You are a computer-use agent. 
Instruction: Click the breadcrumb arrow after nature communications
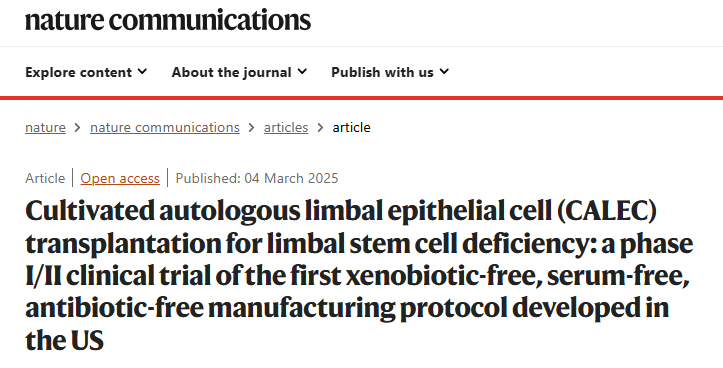[x=251, y=128]
